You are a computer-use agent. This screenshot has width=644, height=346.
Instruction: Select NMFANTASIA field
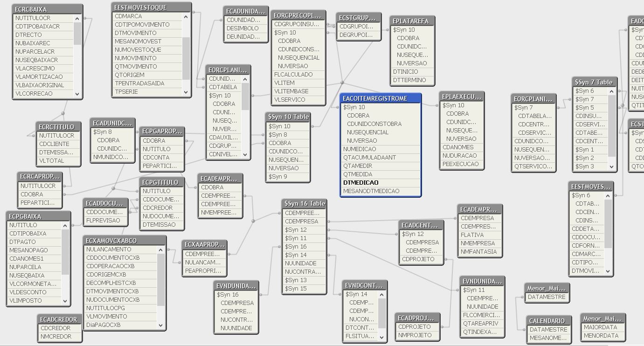pos(480,252)
